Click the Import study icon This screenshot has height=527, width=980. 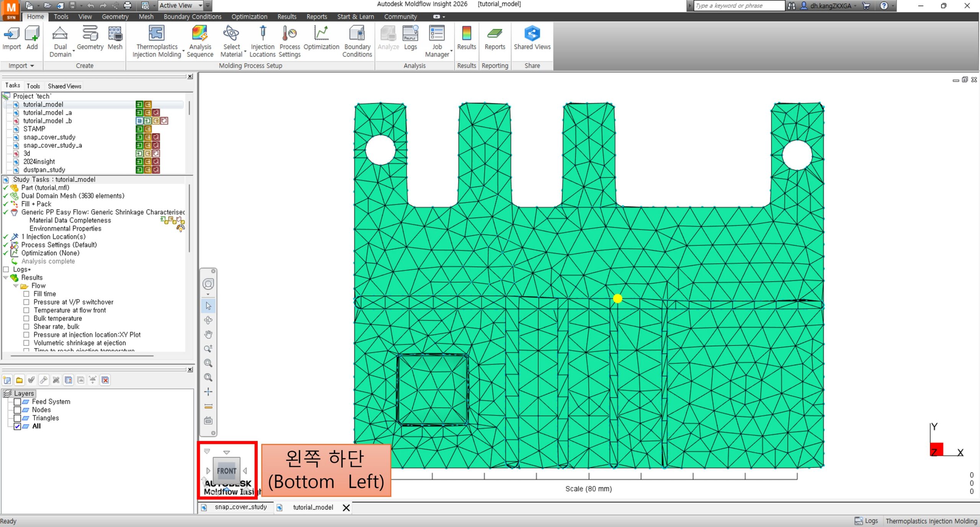11,38
